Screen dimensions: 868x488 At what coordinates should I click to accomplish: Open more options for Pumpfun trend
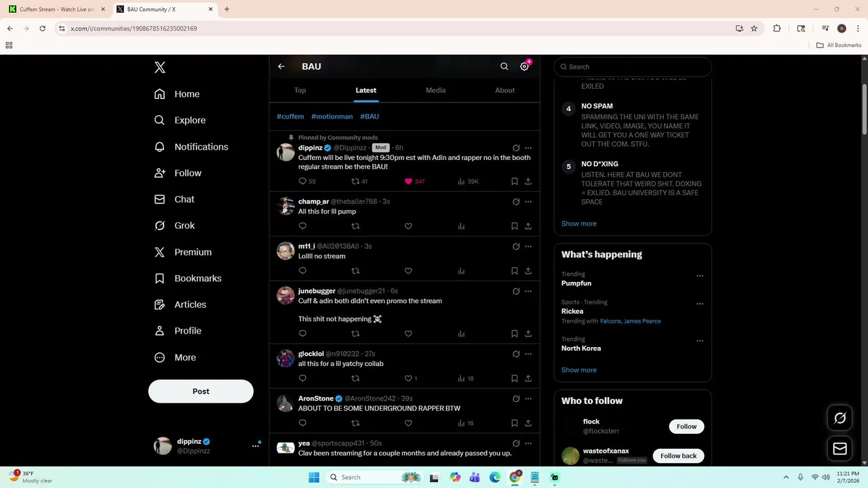700,276
